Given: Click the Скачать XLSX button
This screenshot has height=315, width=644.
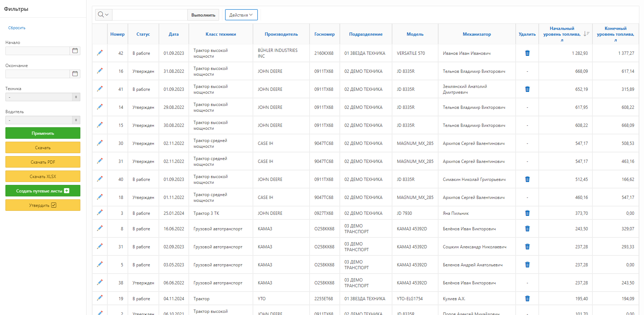Looking at the screenshot, I should tap(43, 176).
